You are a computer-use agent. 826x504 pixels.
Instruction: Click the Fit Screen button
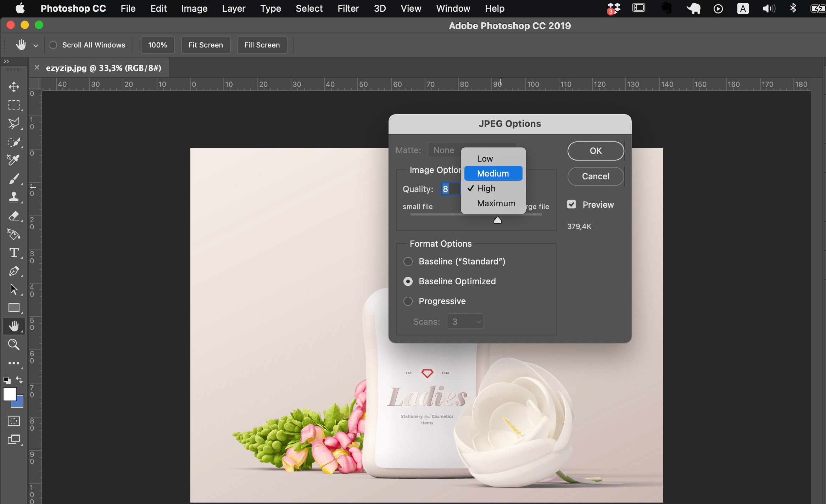(x=206, y=45)
